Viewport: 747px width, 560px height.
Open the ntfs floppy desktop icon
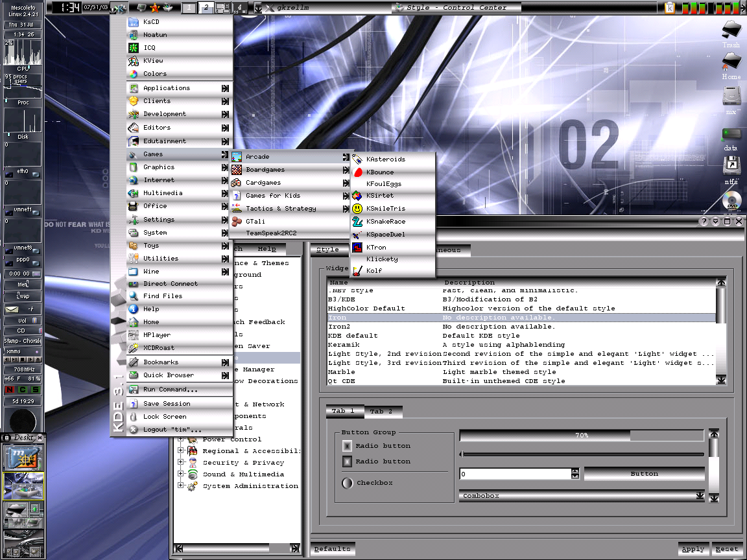(x=731, y=170)
